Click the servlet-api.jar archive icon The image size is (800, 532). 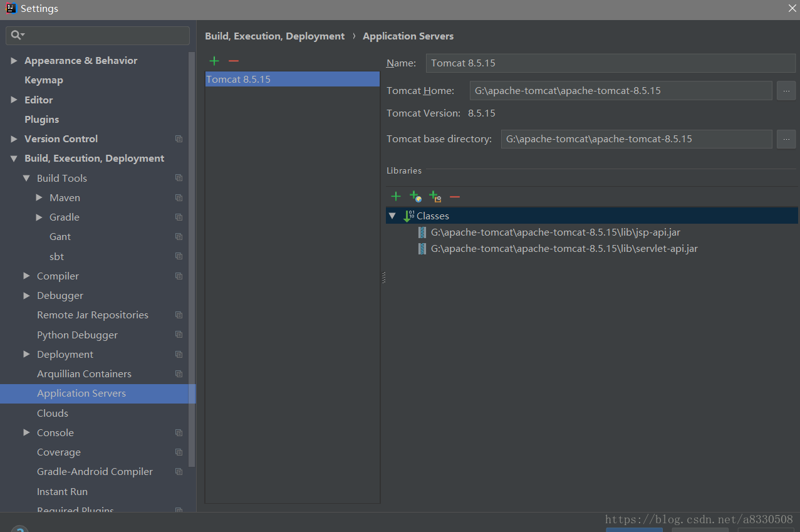[x=423, y=249]
